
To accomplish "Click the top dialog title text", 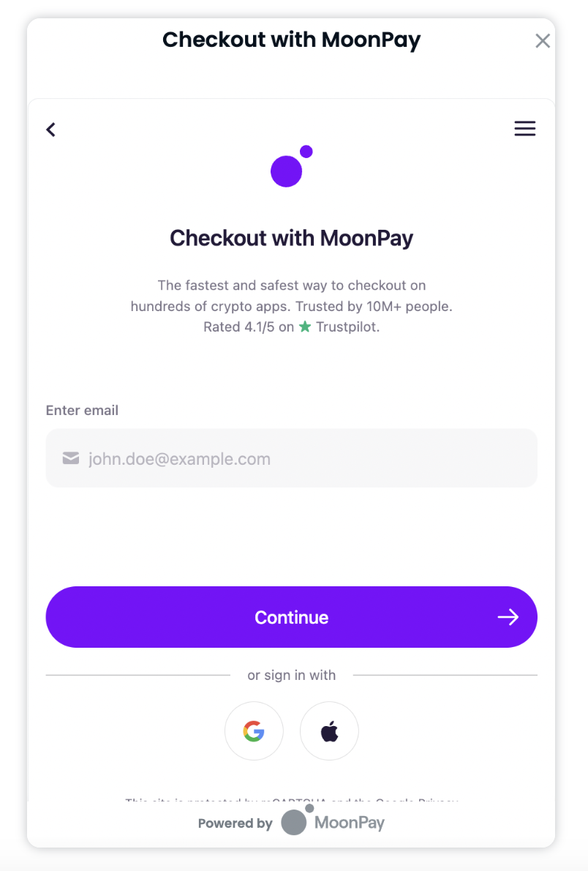I will 291,40.
